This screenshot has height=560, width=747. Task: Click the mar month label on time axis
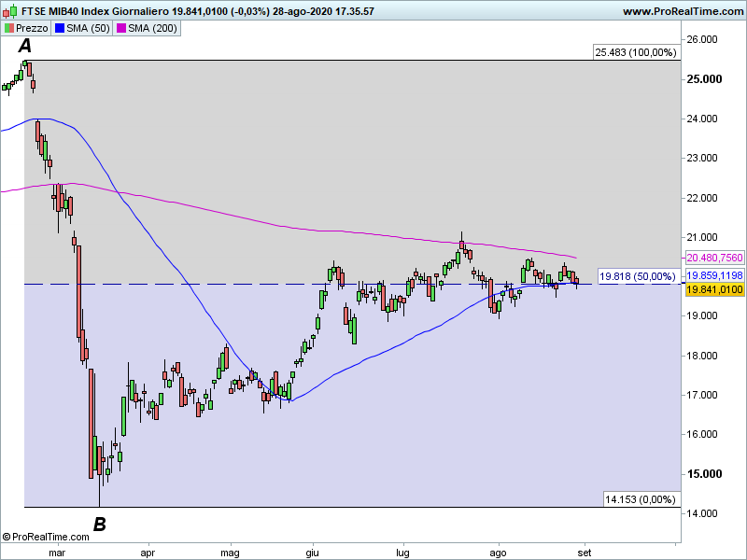pyautogui.click(x=57, y=553)
